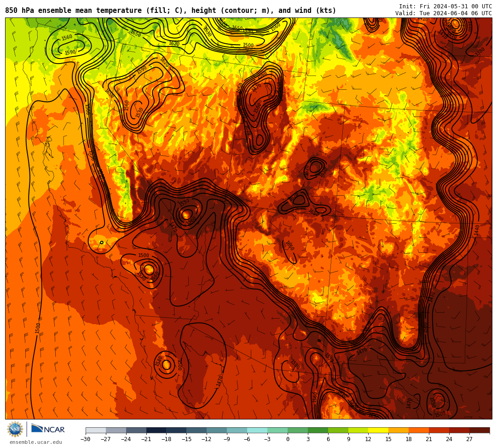Pick the colorbar segment between -30 and -27
497x448 pixels.
click(96, 430)
